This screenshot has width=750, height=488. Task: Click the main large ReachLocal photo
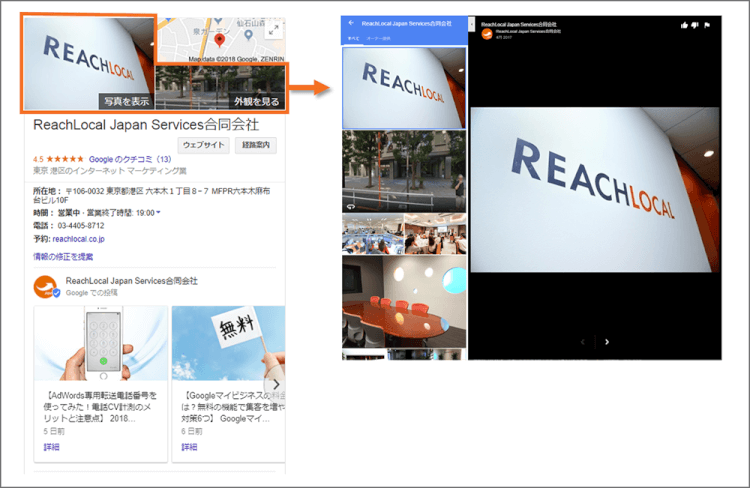[x=595, y=190]
